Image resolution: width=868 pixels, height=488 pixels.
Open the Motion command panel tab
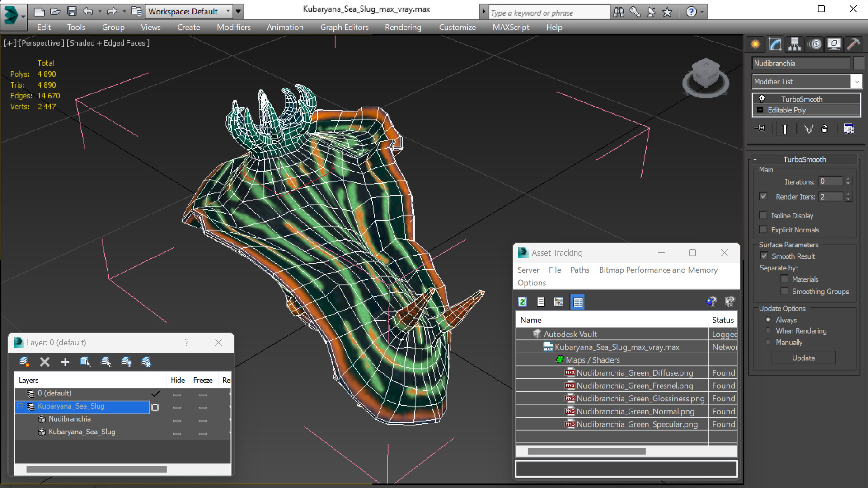pyautogui.click(x=815, y=44)
